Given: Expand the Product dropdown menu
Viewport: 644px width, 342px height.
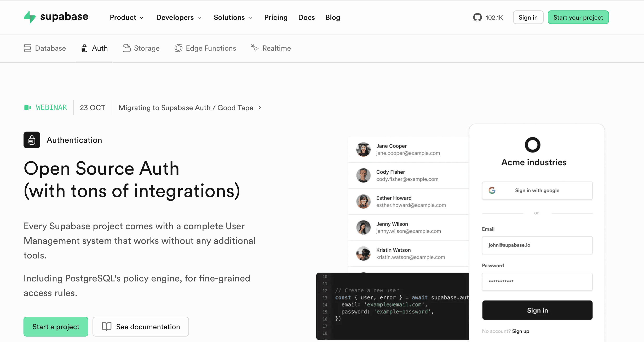Looking at the screenshot, I should [x=127, y=17].
